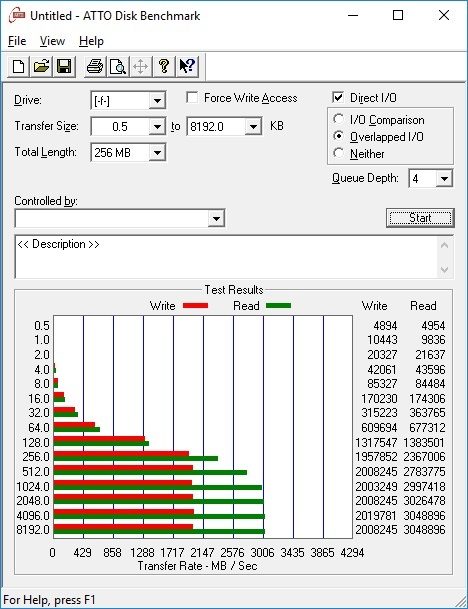Click the 64.0 transfer size row label
This screenshot has height=609, width=468.
click(39, 428)
